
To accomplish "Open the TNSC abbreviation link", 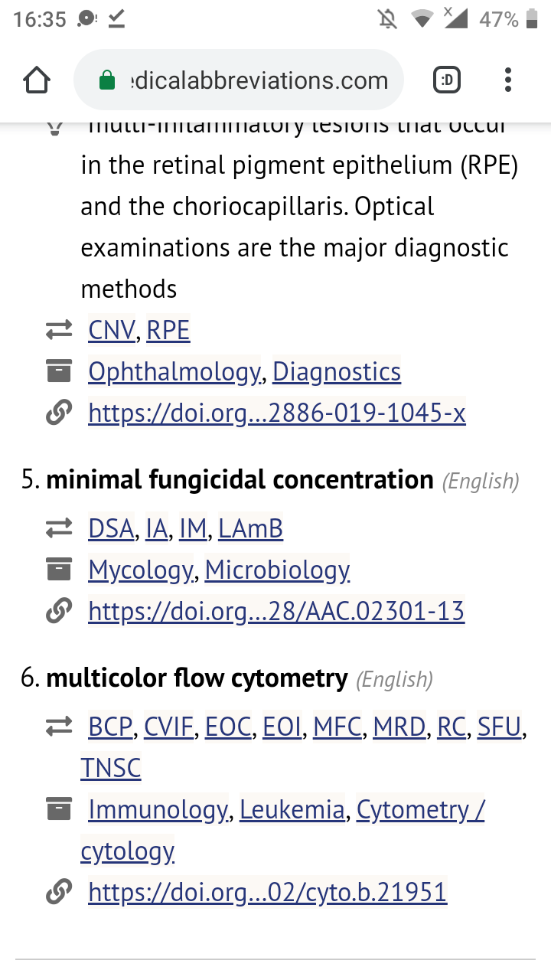I will tap(111, 768).
